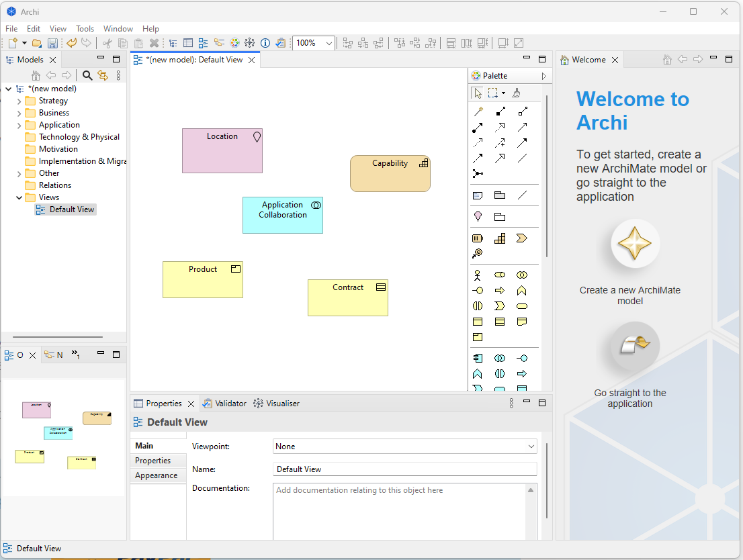Select the Relations folder in tree
The width and height of the screenshot is (743, 560).
(48, 185)
